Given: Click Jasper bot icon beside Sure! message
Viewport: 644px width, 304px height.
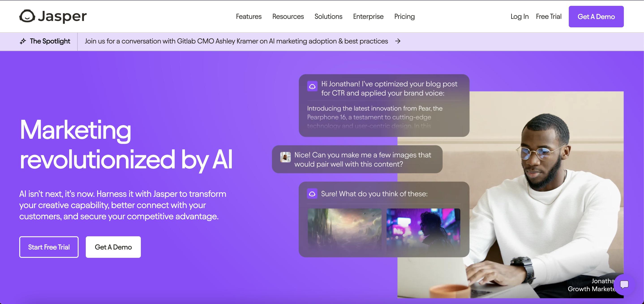Looking at the screenshot, I should 312,194.
